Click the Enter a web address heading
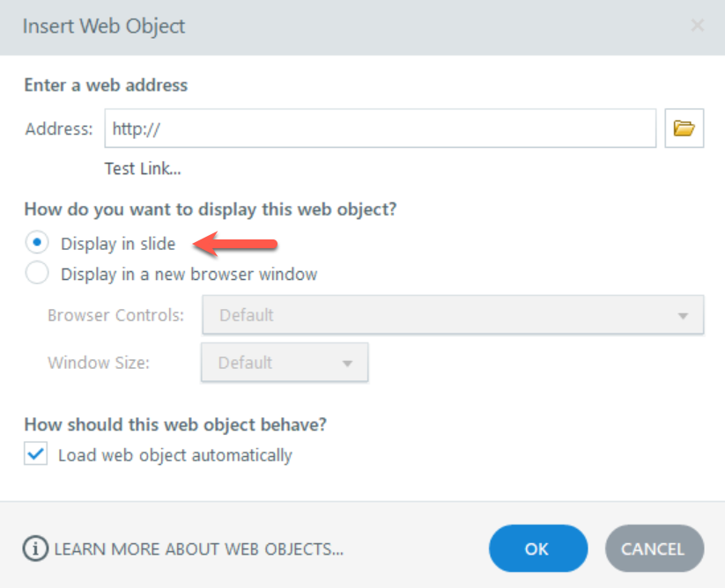The width and height of the screenshot is (725, 588). (x=106, y=85)
